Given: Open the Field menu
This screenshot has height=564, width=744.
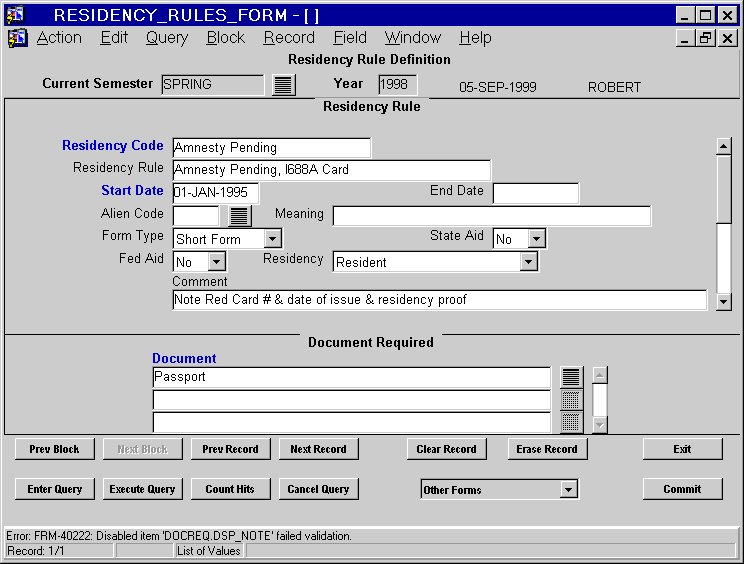Looking at the screenshot, I should click(x=350, y=37).
